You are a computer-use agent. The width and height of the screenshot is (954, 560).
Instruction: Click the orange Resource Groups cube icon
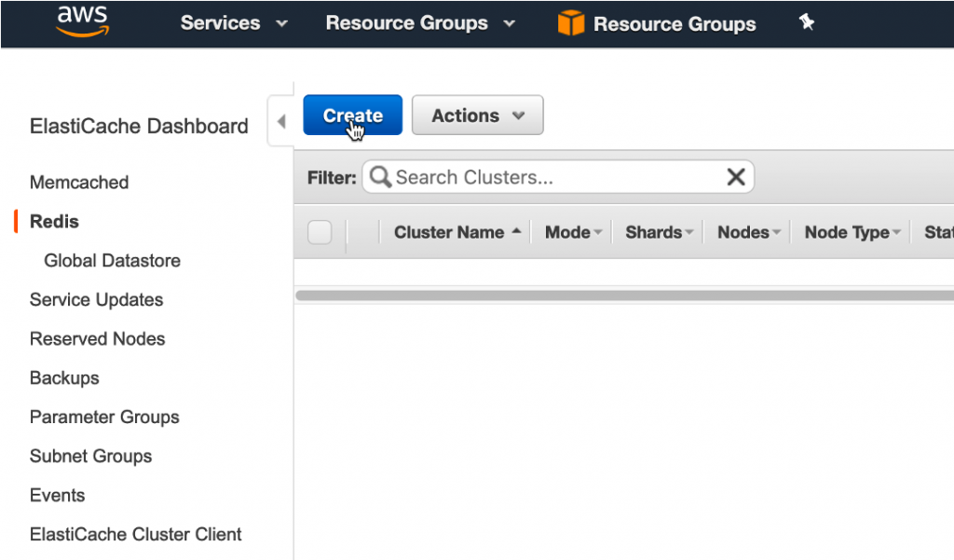570,23
